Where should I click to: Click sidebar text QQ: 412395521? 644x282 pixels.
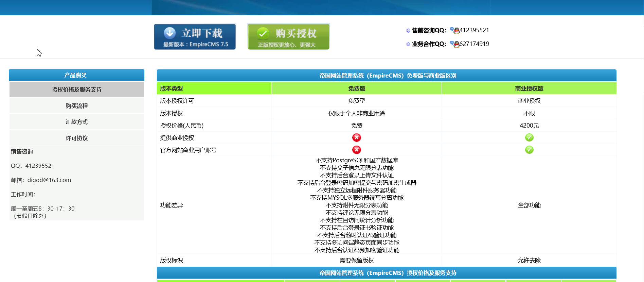pyautogui.click(x=33, y=166)
